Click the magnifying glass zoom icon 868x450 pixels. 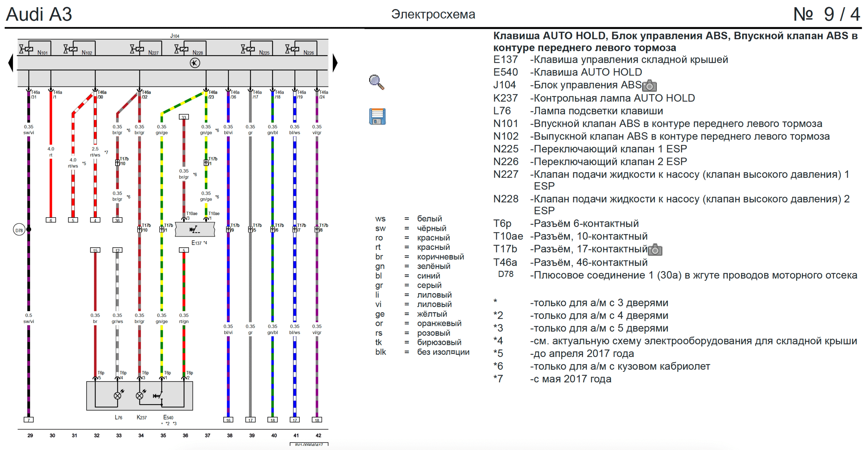(377, 82)
